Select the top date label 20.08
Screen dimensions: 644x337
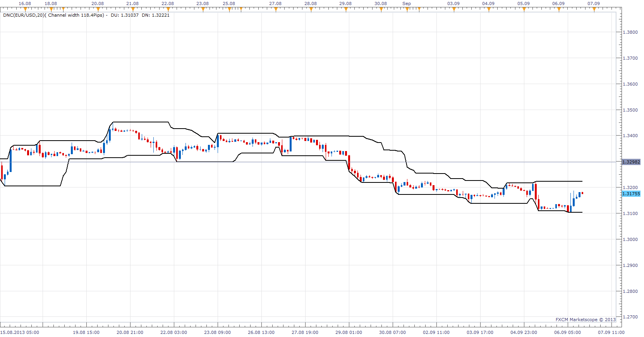98,3
